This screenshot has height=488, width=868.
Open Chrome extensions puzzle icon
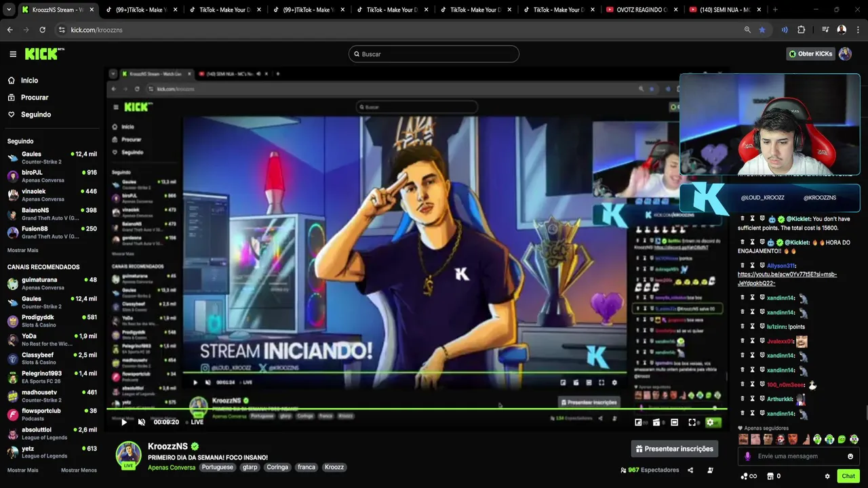pyautogui.click(x=802, y=30)
